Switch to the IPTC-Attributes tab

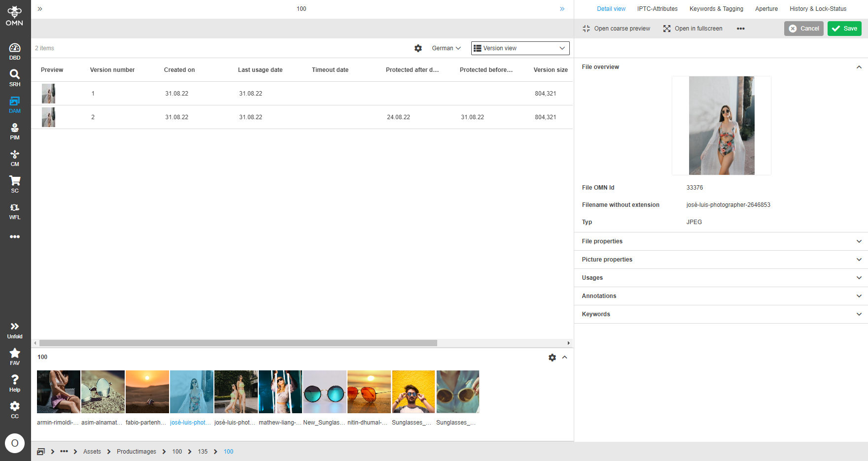click(657, 8)
